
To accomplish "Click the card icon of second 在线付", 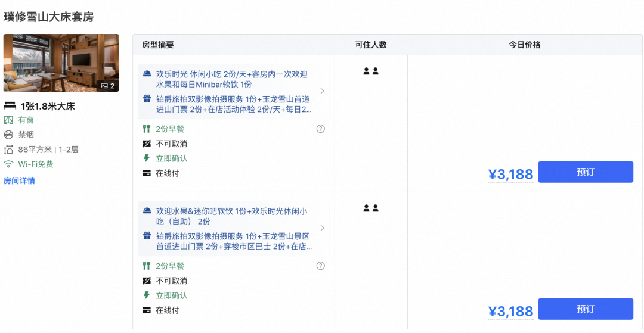I will pyautogui.click(x=147, y=310).
